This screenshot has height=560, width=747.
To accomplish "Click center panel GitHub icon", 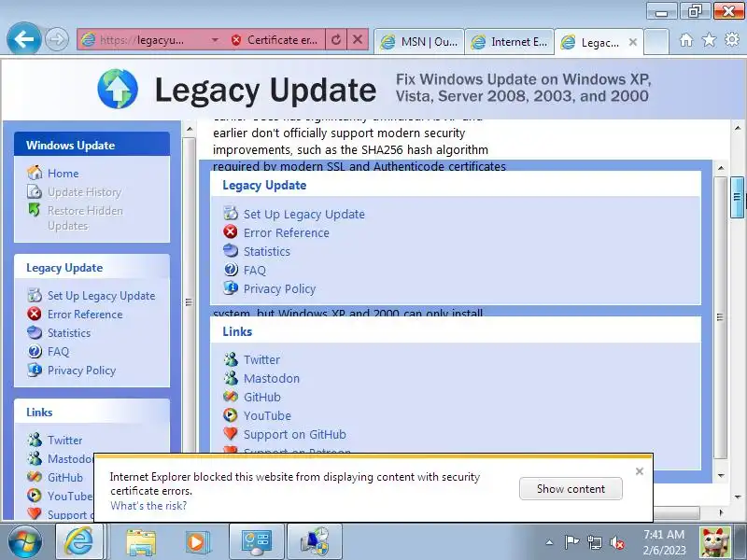I will (x=231, y=396).
